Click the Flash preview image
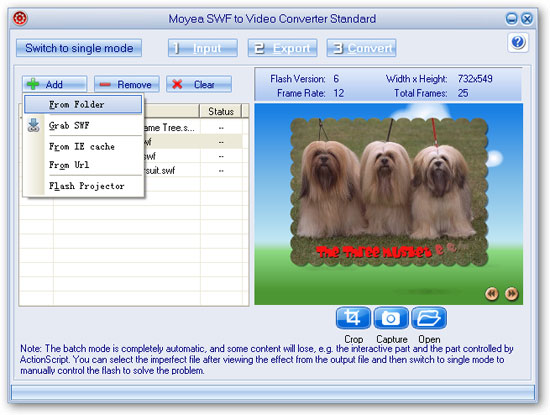Viewport: 550px width, 415px height. (x=389, y=204)
